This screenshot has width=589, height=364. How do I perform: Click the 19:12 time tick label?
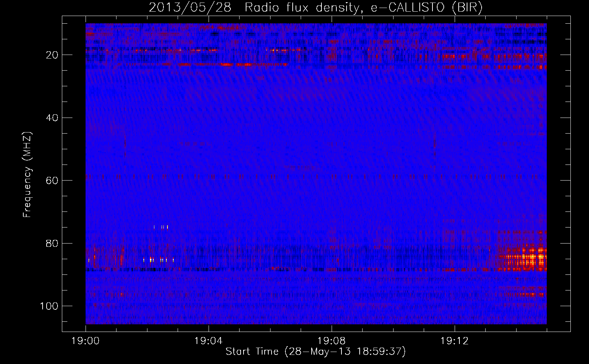pyautogui.click(x=455, y=341)
